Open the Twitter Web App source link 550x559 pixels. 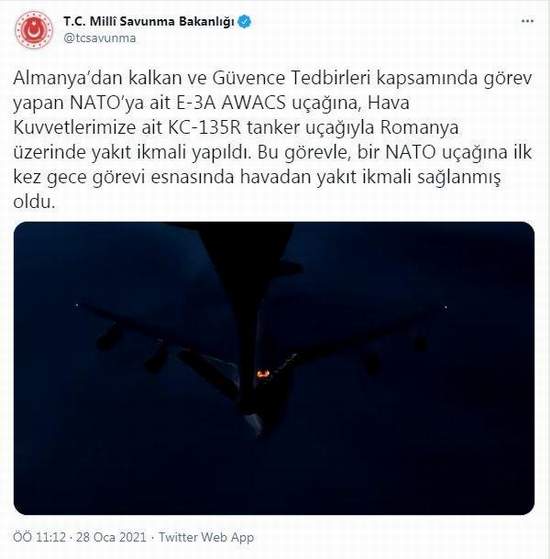tap(206, 537)
